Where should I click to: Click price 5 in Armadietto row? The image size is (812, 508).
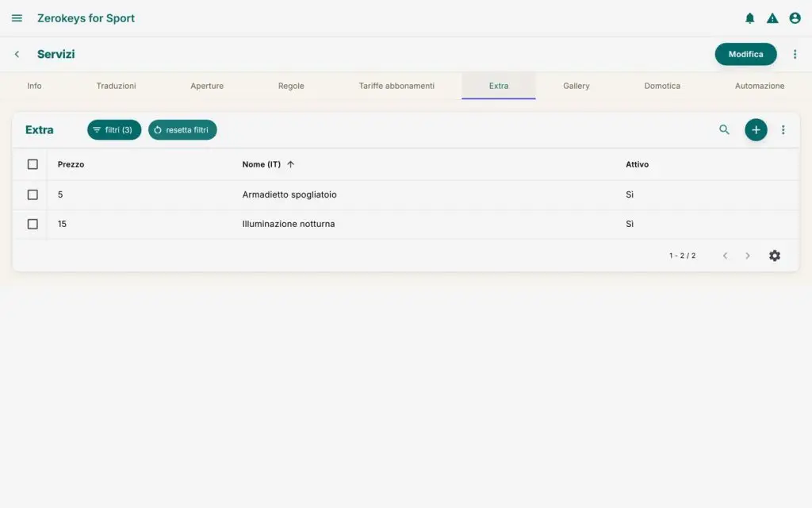pyautogui.click(x=60, y=194)
